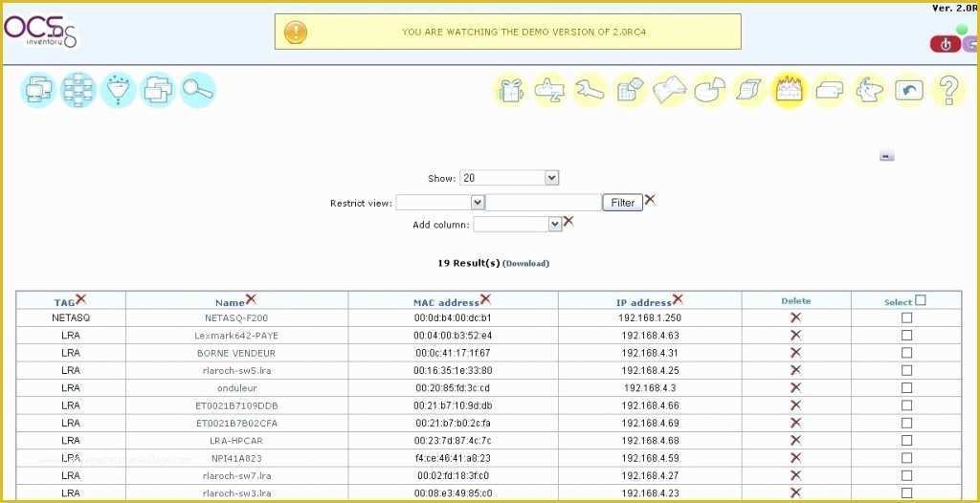
Task: Click the IP 192.168.1.250
Action: (650, 318)
